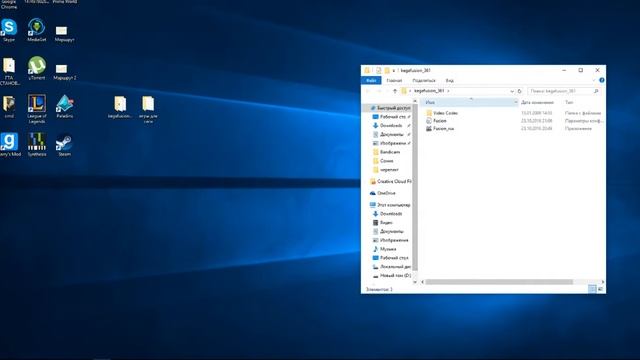Click the search magnifier icon in Explorer
Screen dimensions: 640x360
[x=596, y=91]
